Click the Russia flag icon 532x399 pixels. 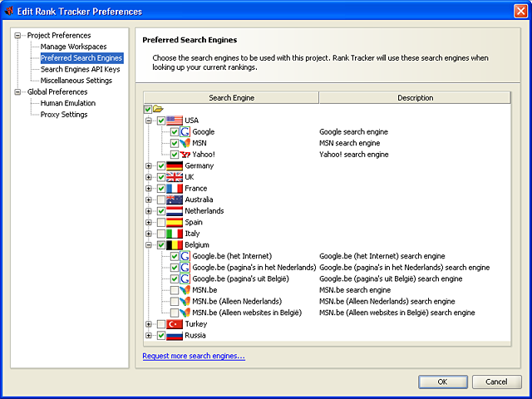pos(175,336)
